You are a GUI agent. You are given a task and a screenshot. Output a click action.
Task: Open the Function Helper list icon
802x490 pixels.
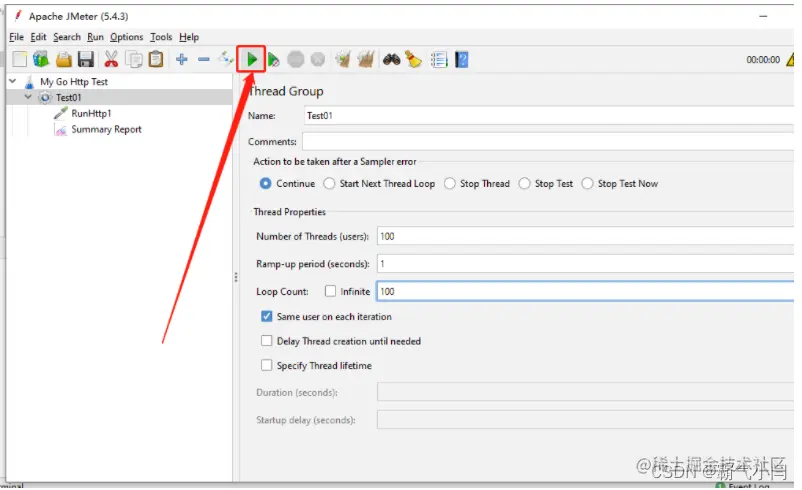tap(439, 60)
